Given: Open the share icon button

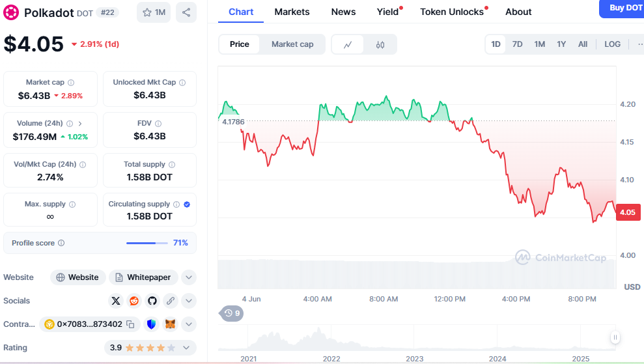Looking at the screenshot, I should click(x=186, y=12).
